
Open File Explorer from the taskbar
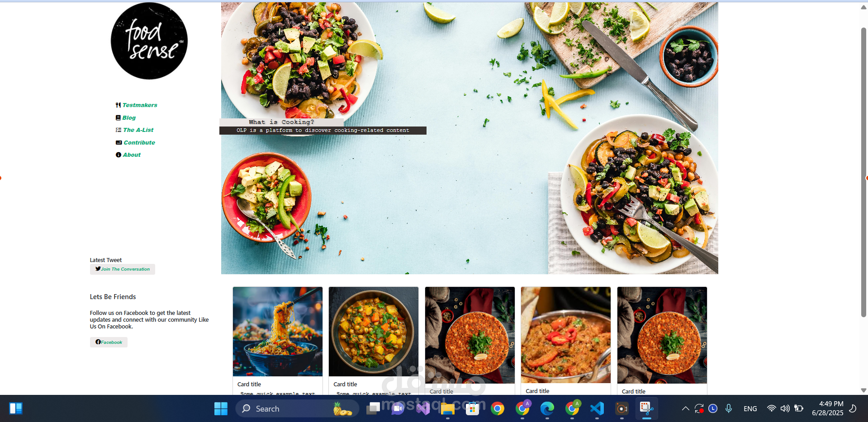pos(448,408)
